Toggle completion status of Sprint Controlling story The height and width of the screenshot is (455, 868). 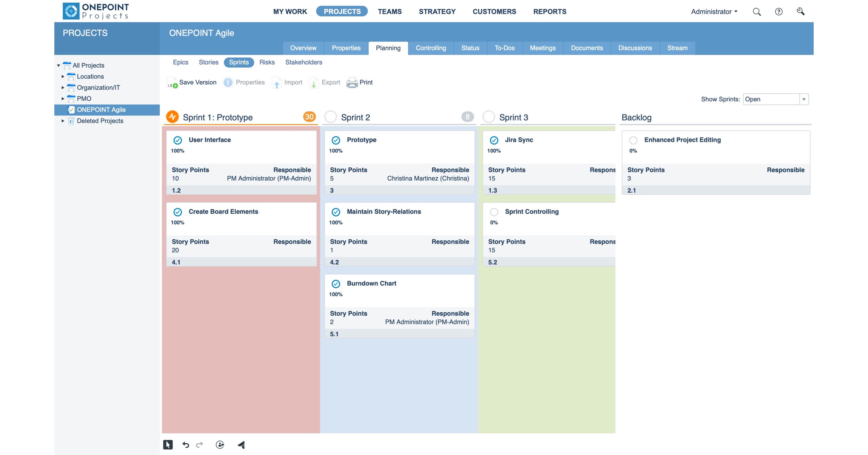pos(494,212)
